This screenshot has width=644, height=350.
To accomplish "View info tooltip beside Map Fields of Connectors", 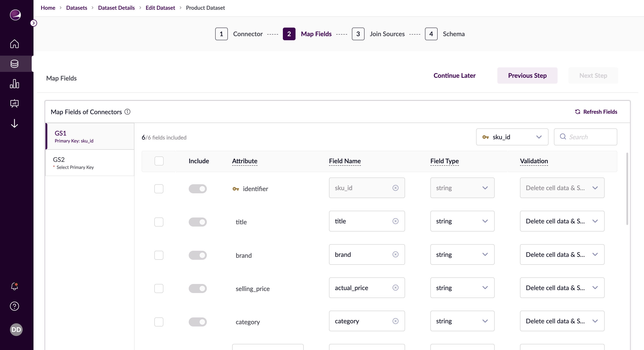I will pyautogui.click(x=127, y=112).
